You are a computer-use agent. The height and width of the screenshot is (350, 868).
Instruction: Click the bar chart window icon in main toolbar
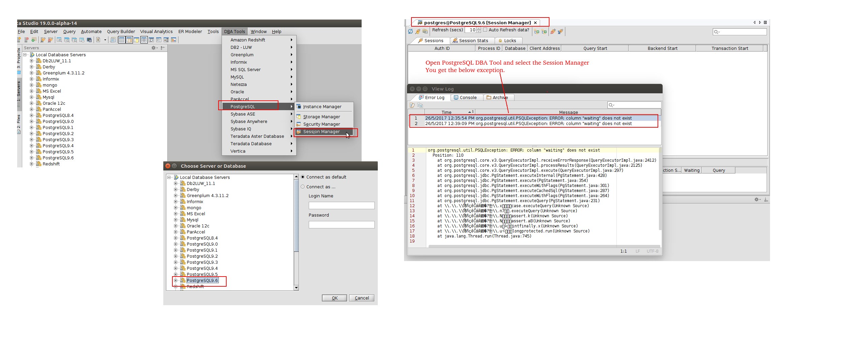pos(174,40)
